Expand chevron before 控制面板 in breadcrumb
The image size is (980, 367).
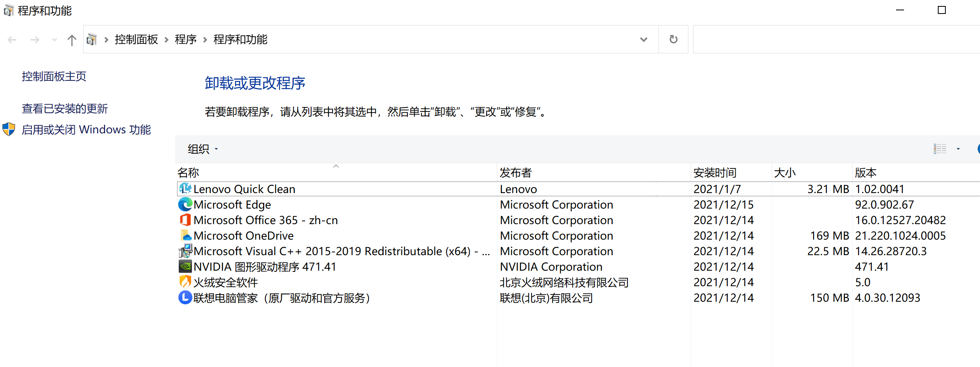tap(106, 39)
